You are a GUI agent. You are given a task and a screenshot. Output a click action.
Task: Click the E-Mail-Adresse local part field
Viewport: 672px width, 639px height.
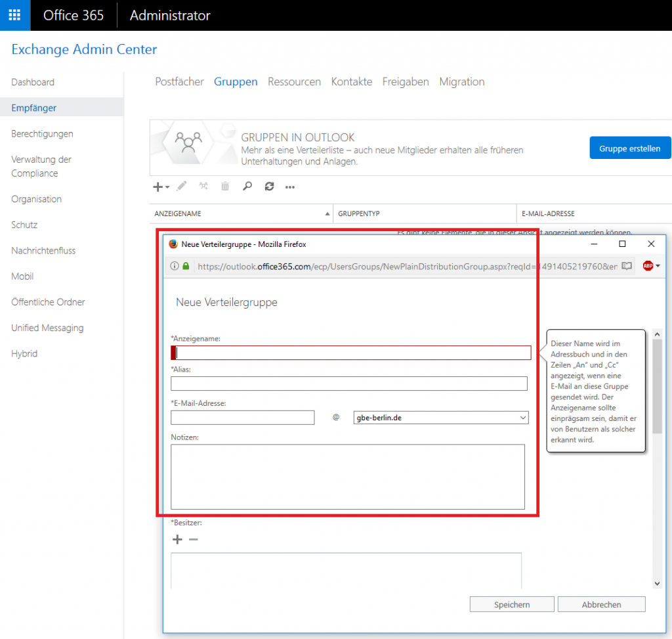(243, 418)
